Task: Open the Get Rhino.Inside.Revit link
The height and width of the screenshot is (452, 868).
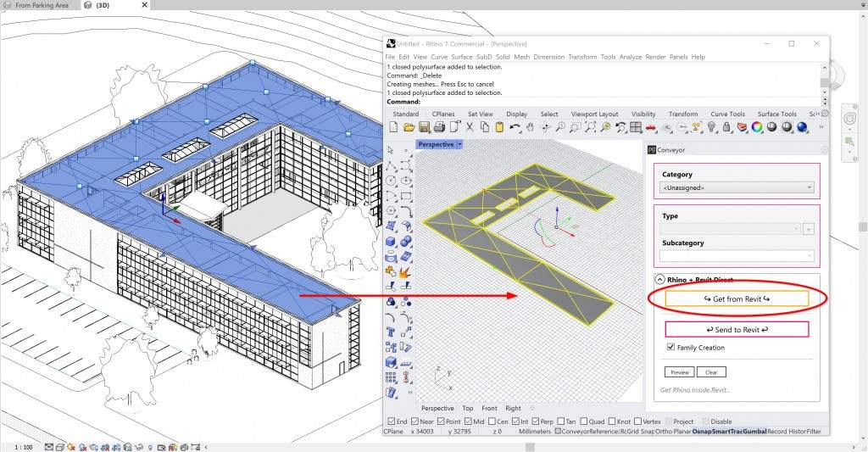Action: click(x=695, y=390)
